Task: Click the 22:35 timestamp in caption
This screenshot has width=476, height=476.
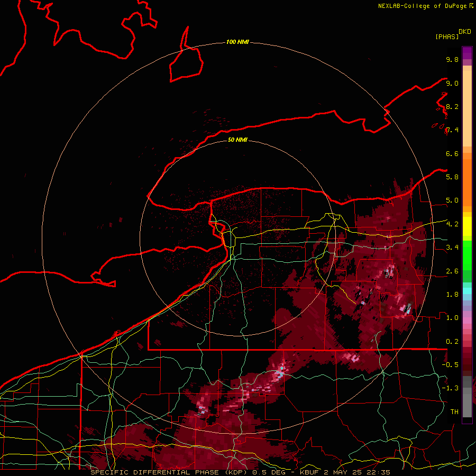Action: [x=378, y=472]
